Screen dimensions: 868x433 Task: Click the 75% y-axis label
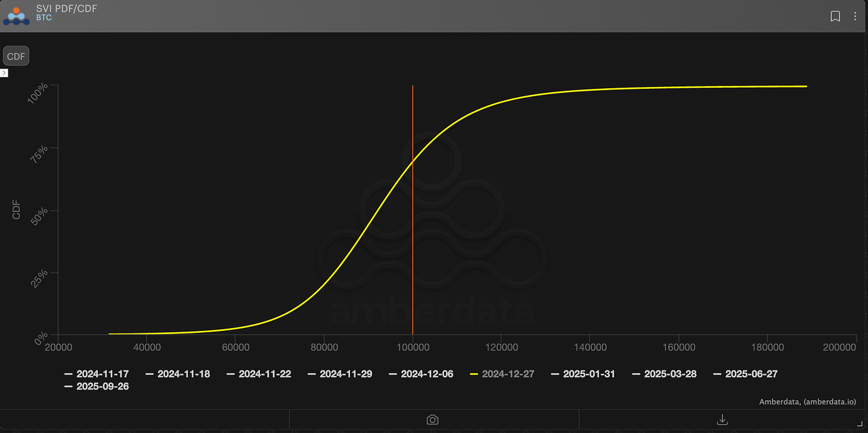39,154
